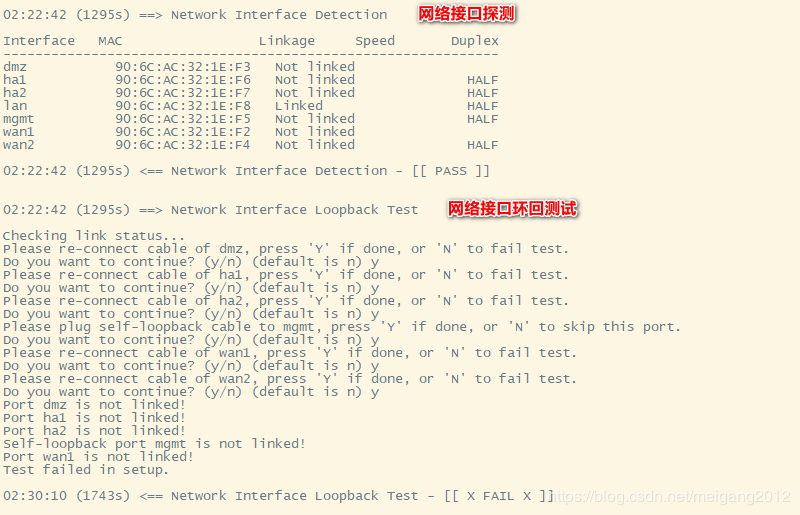Screen dimensions: 800x515
Task: Click the HALF duplex value for mgmt
Action: (x=483, y=119)
